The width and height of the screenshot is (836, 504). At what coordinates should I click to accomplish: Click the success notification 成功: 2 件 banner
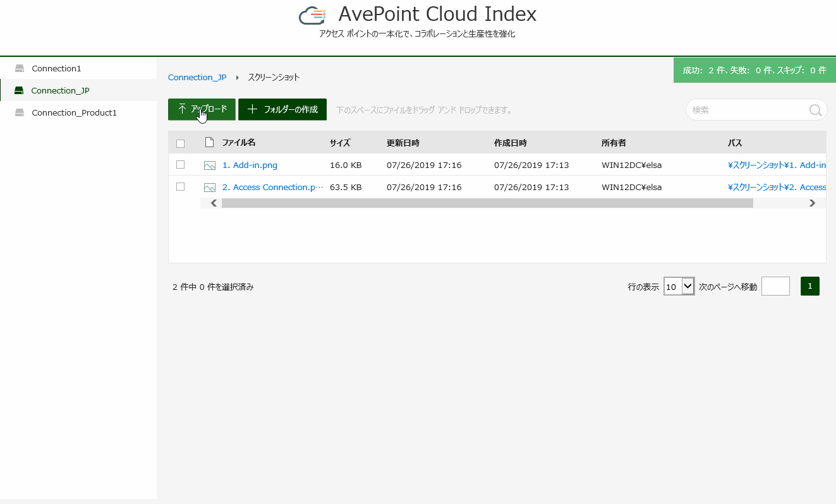point(754,70)
